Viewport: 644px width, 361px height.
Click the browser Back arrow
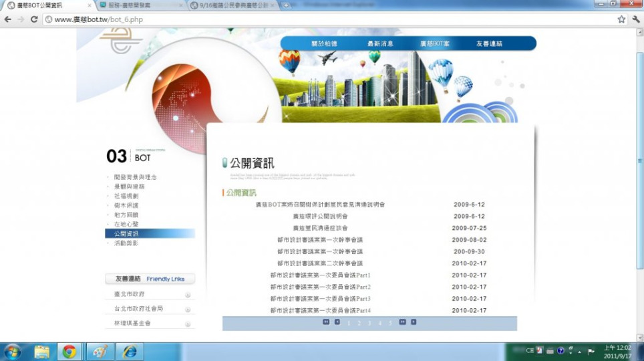(7, 19)
